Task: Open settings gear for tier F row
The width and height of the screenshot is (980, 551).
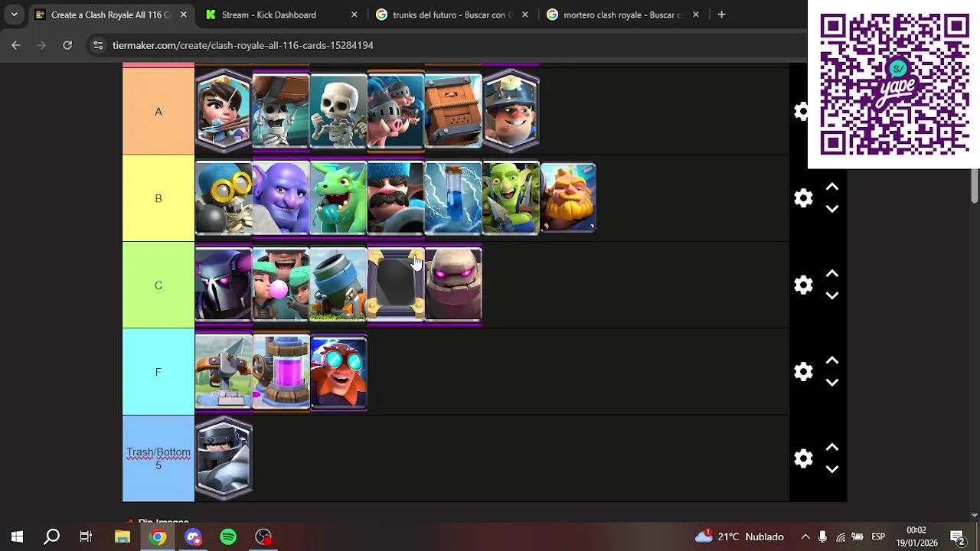Action: pos(803,372)
